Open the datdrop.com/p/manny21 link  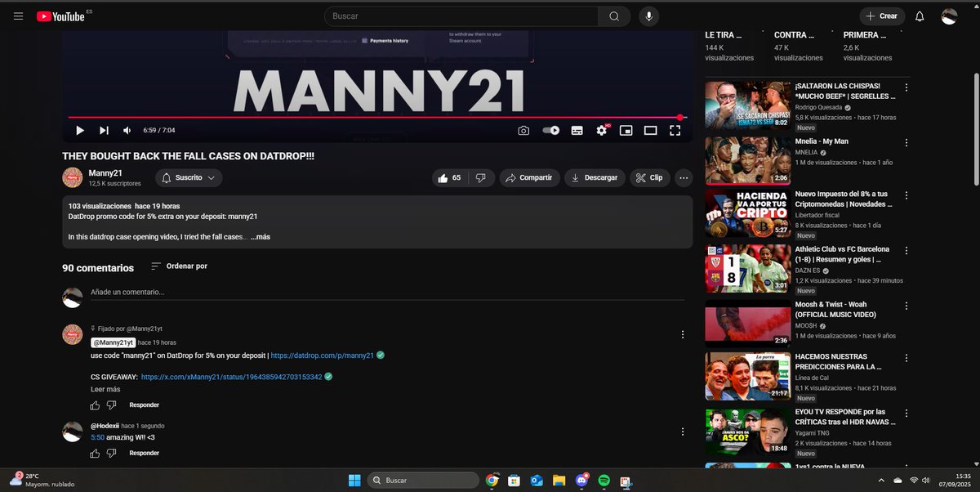point(322,356)
